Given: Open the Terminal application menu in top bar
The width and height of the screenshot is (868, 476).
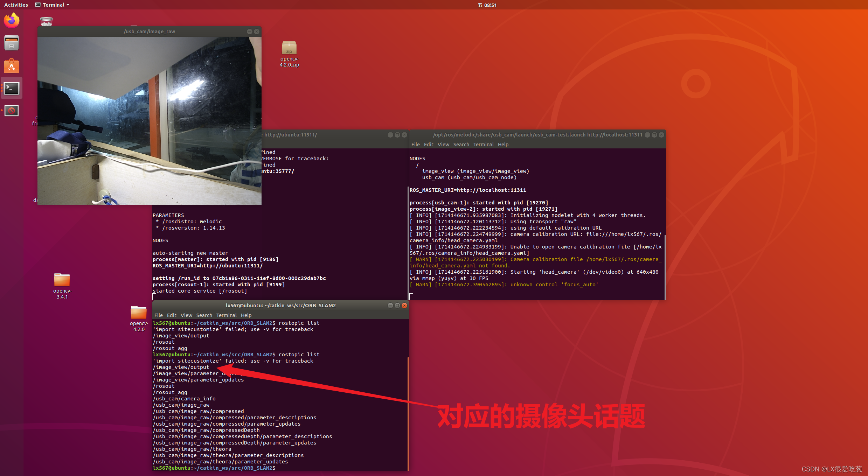Looking at the screenshot, I should click(x=53, y=5).
